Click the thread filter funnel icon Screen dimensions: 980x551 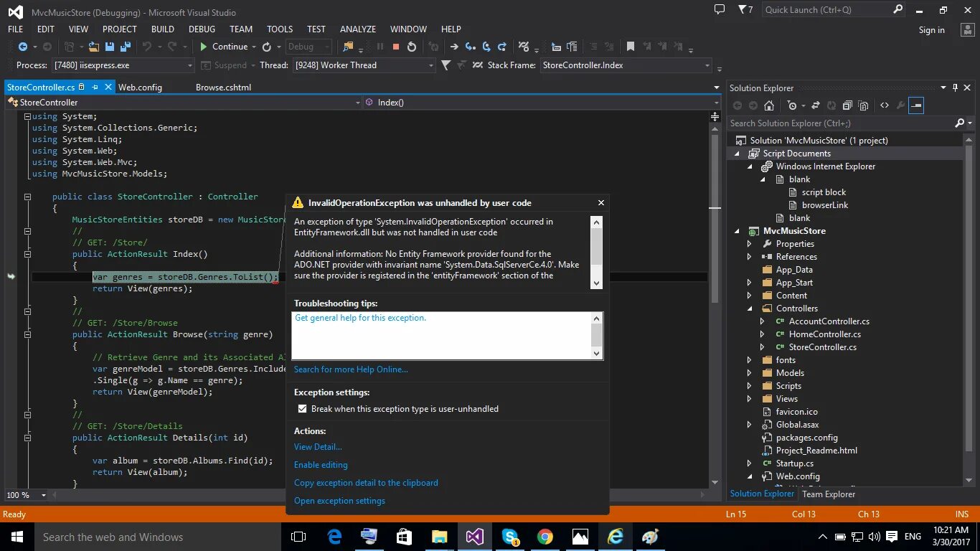[x=446, y=65]
